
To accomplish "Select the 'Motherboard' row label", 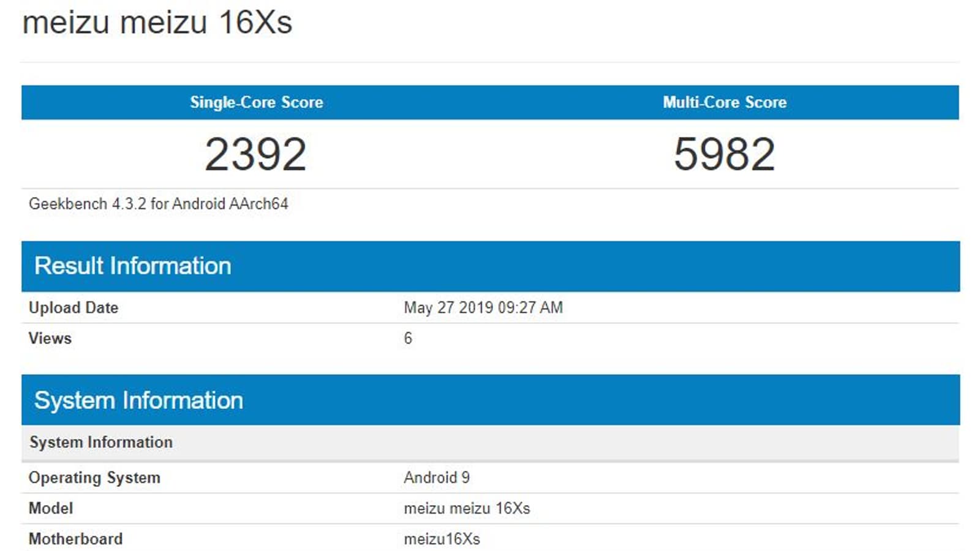I will (76, 539).
